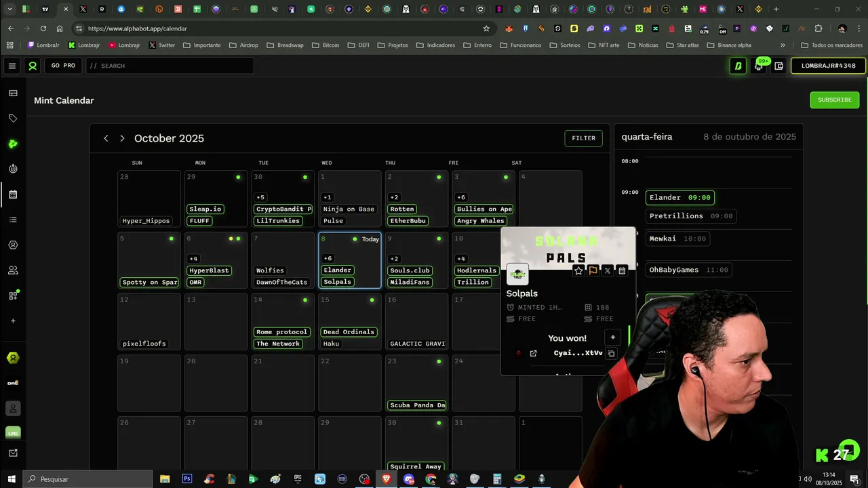
Task: Select GALACTIC GRAVI event on October 16
Action: point(417,344)
